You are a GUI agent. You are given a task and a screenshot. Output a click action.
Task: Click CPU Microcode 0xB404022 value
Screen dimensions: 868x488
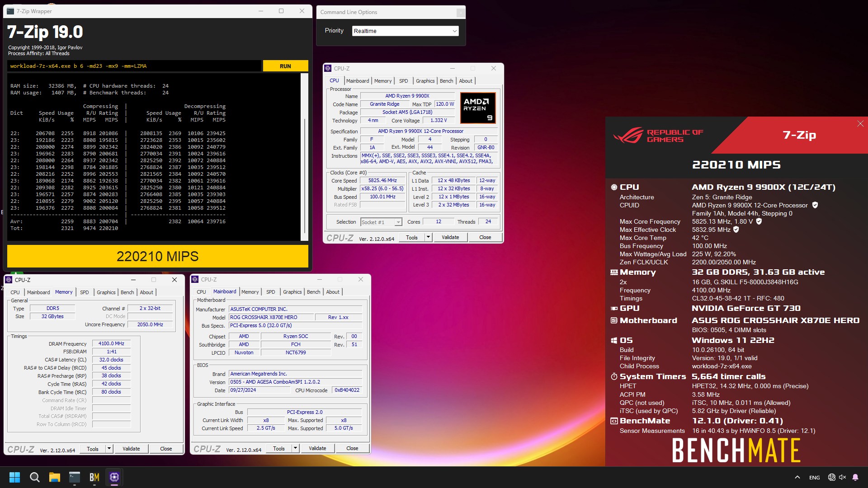click(x=347, y=390)
